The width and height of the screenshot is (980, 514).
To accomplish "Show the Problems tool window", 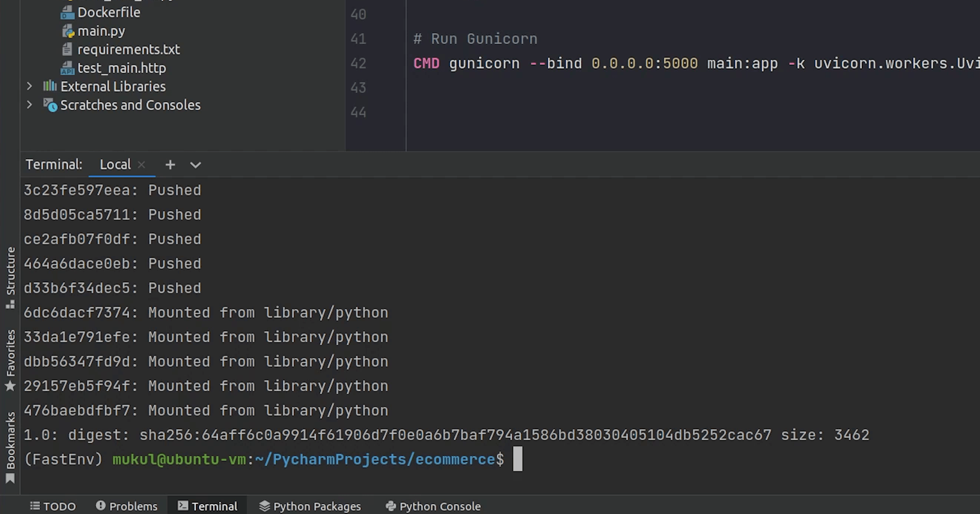I will click(126, 506).
